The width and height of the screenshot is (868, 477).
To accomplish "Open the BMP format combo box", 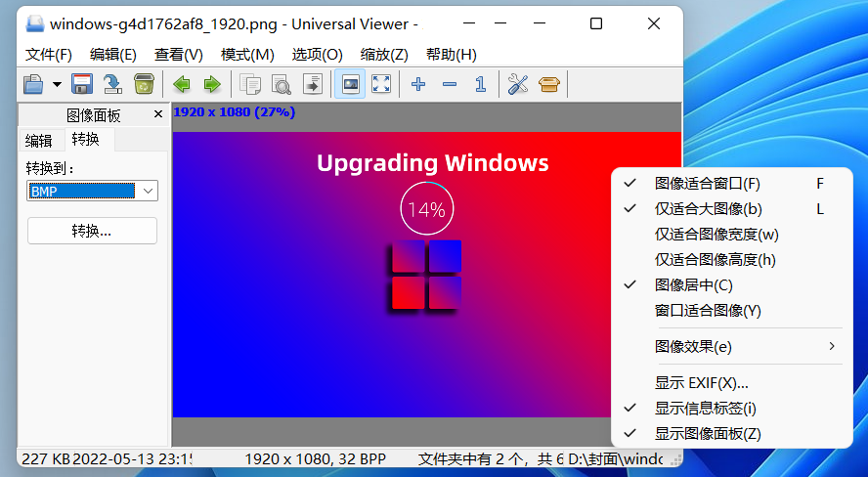I will 93,191.
